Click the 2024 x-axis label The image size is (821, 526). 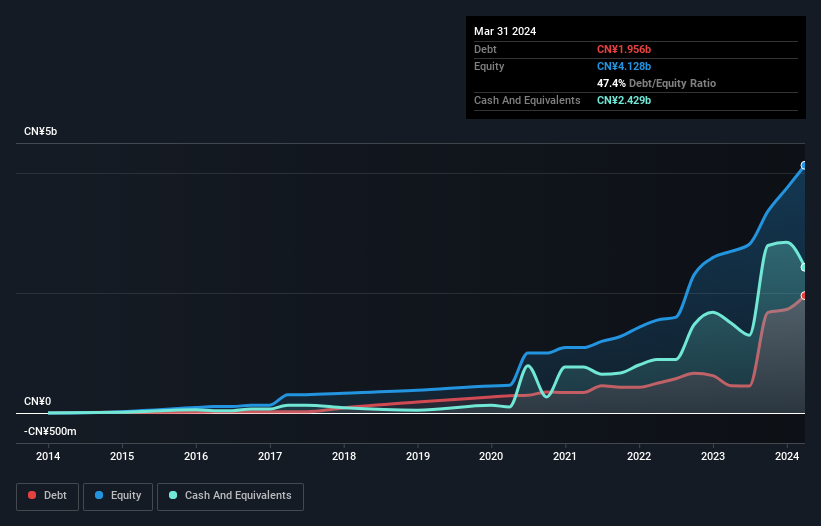pos(787,456)
